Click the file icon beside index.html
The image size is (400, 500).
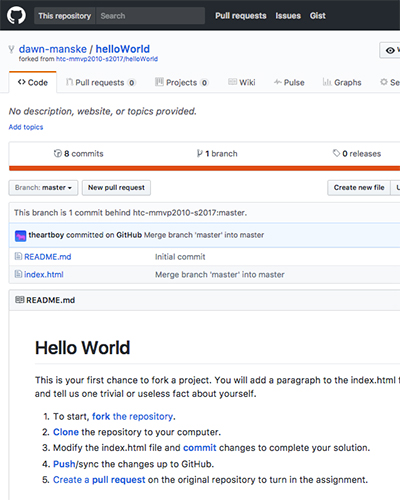(18, 274)
